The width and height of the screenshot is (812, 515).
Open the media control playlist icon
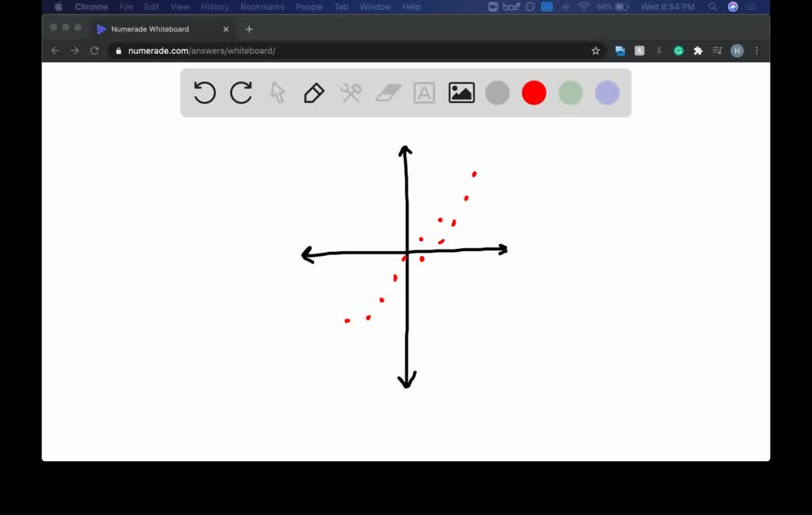tap(717, 51)
